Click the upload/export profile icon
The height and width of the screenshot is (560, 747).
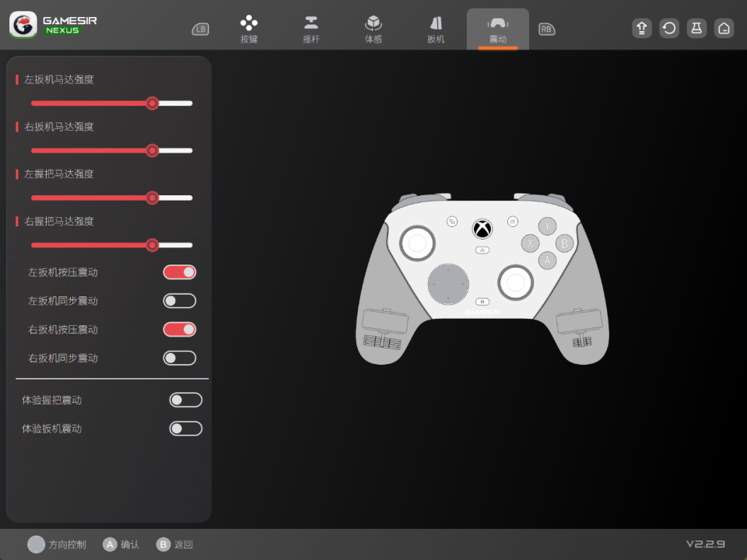point(642,29)
